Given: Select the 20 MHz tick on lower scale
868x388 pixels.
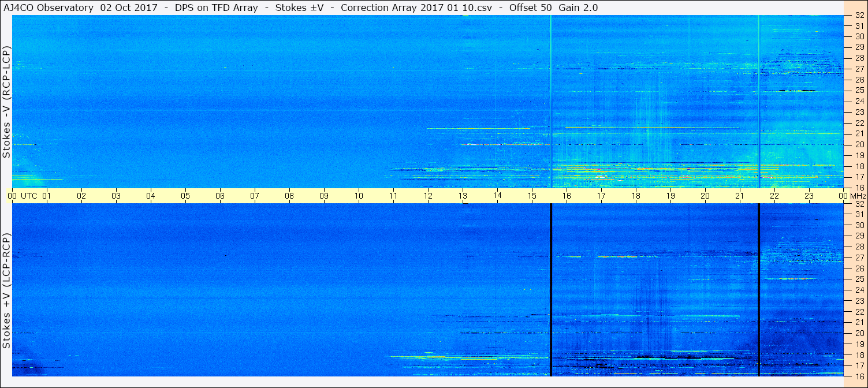Looking at the screenshot, I should [859, 333].
